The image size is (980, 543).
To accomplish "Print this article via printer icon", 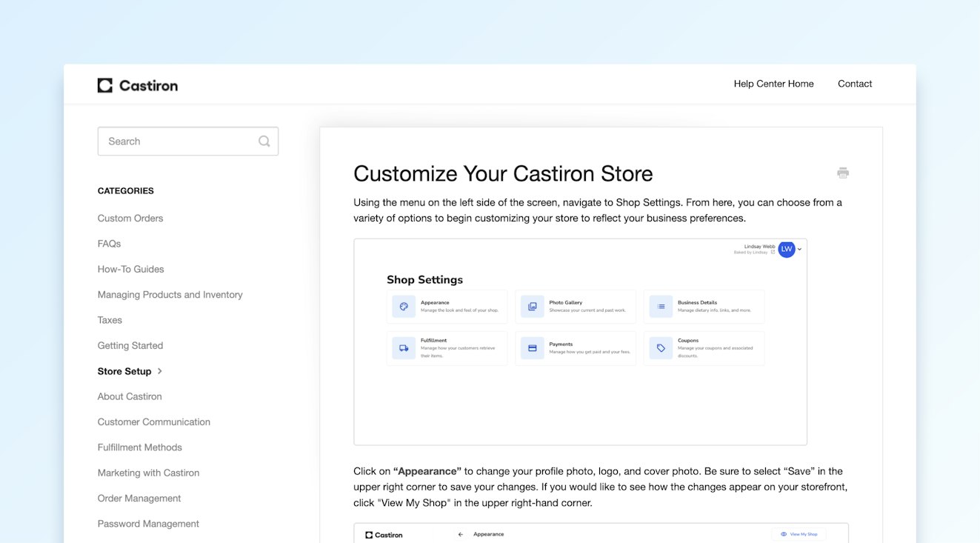I will pos(843,173).
